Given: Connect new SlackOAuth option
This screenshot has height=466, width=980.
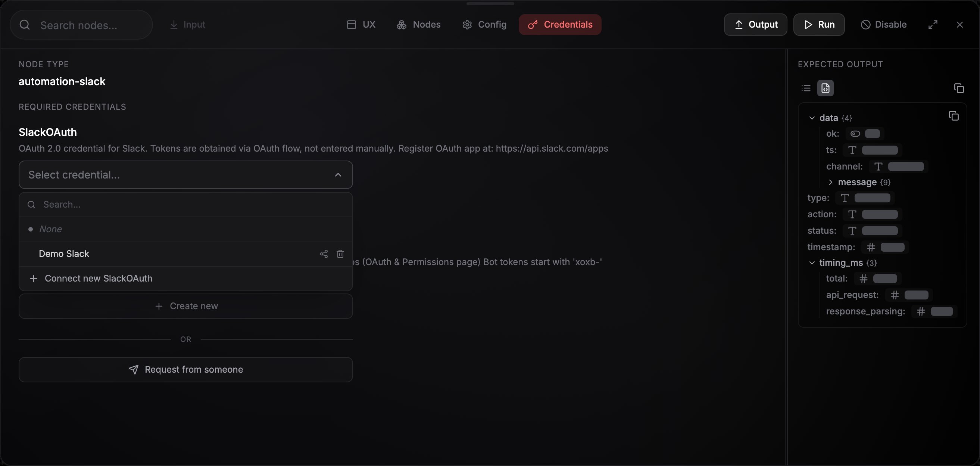Looking at the screenshot, I should [x=185, y=278].
